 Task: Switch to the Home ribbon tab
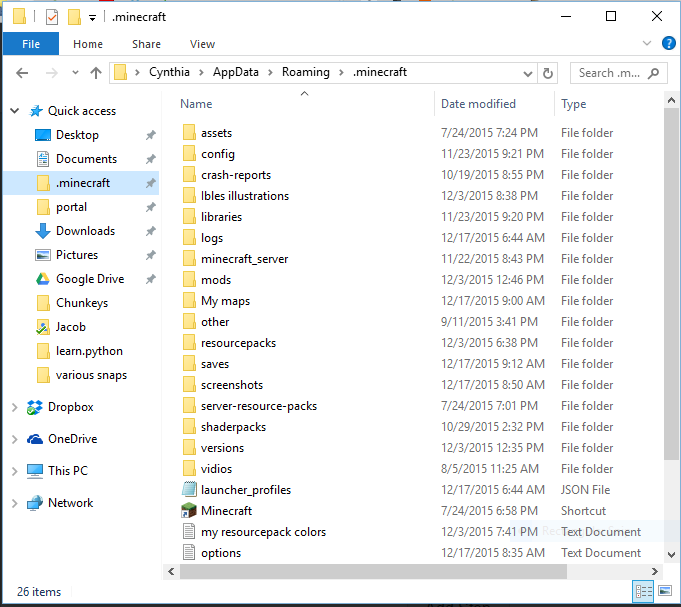(x=88, y=44)
